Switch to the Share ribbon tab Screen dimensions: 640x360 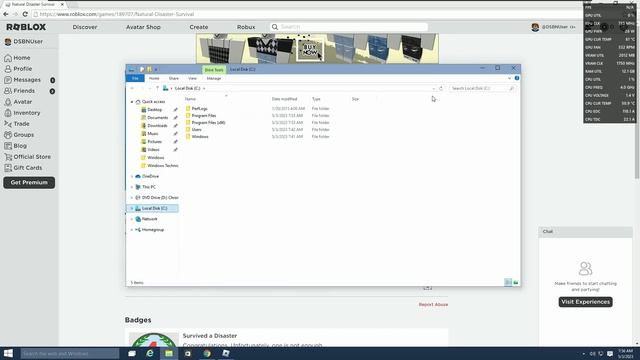(173, 78)
